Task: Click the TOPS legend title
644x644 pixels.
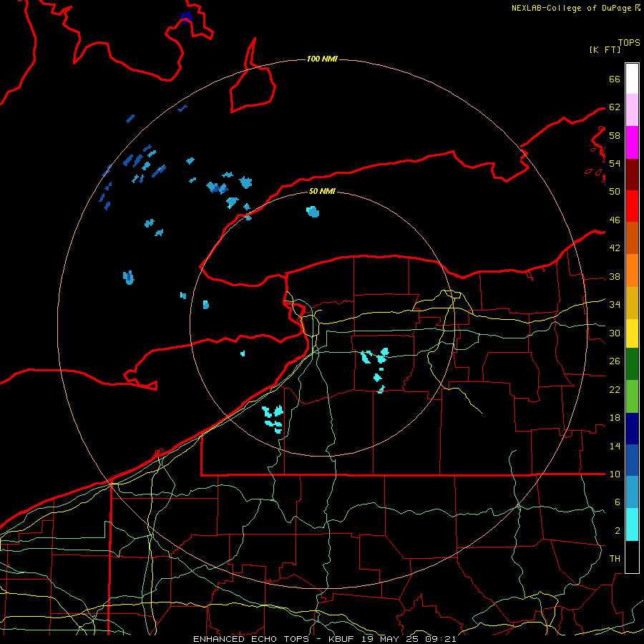Action: click(629, 42)
